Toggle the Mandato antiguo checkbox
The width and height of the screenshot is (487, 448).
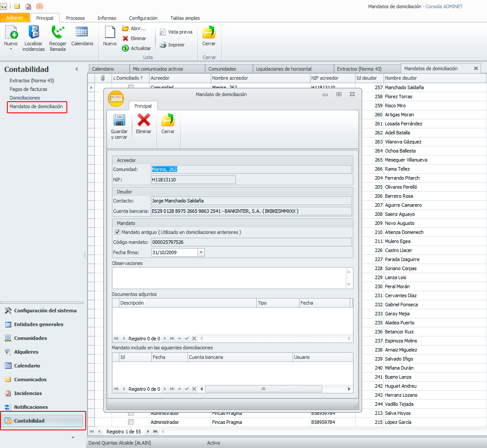pos(117,232)
